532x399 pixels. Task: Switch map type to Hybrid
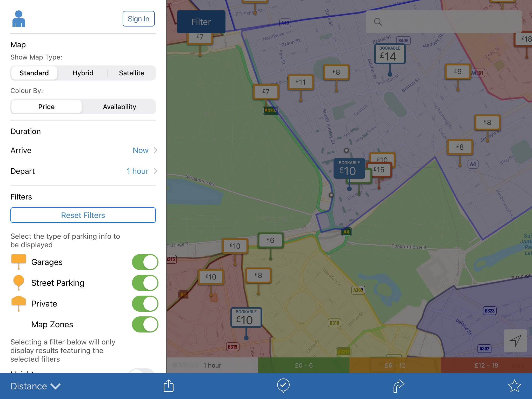coord(83,73)
